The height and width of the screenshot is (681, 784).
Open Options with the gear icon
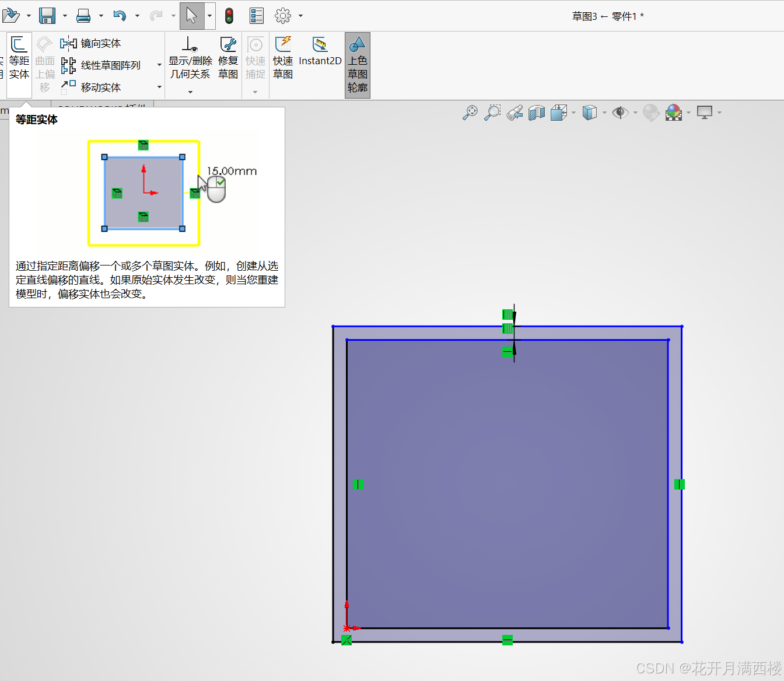tap(283, 16)
